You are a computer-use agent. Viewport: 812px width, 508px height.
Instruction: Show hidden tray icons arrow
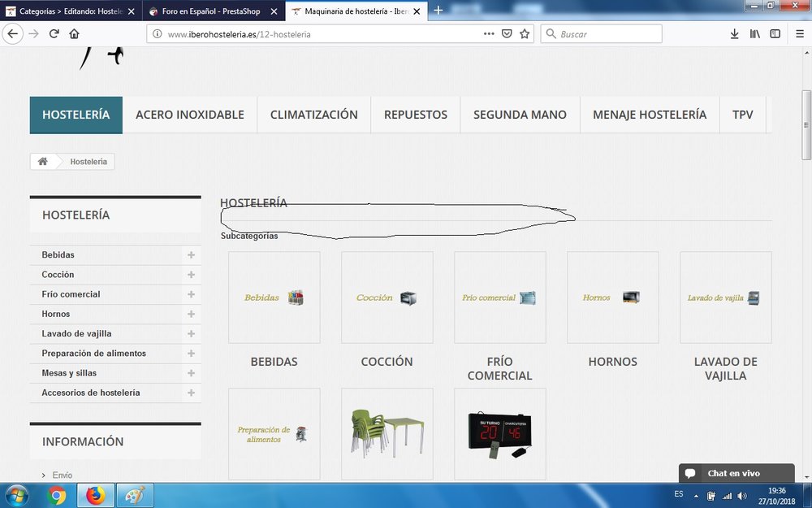pos(696,496)
